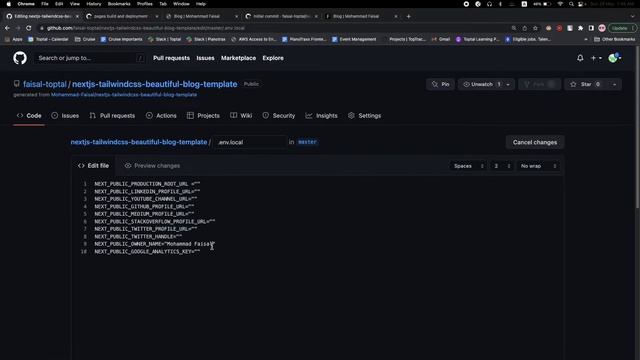The height and width of the screenshot is (360, 640).
Task: Reload the page with refresh icon
Action: (29, 28)
